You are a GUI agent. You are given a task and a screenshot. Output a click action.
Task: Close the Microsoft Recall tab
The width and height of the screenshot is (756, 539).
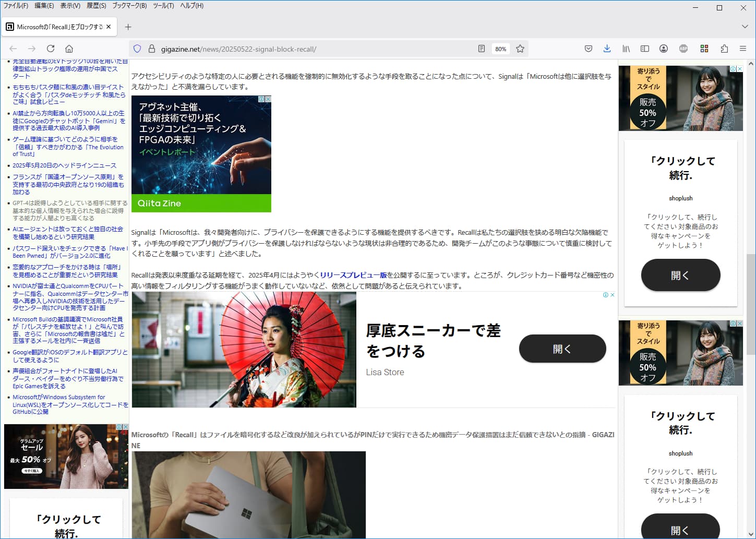pos(109,27)
